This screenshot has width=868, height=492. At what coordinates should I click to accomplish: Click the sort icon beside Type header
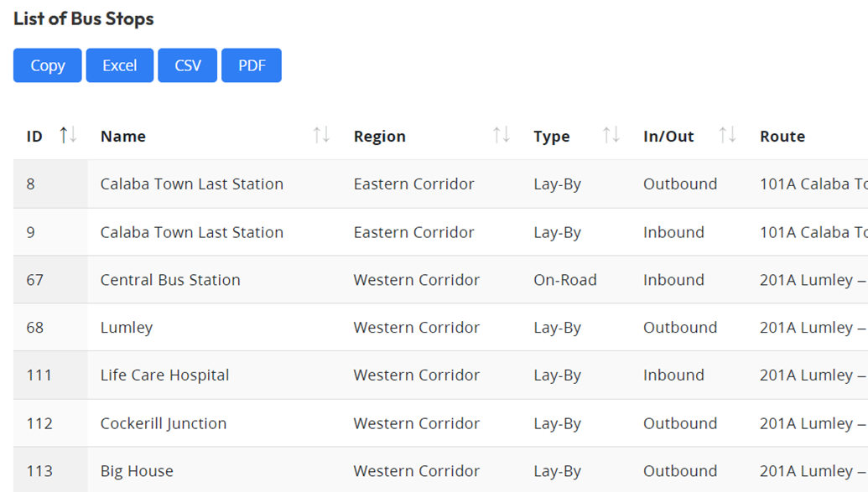click(x=611, y=136)
